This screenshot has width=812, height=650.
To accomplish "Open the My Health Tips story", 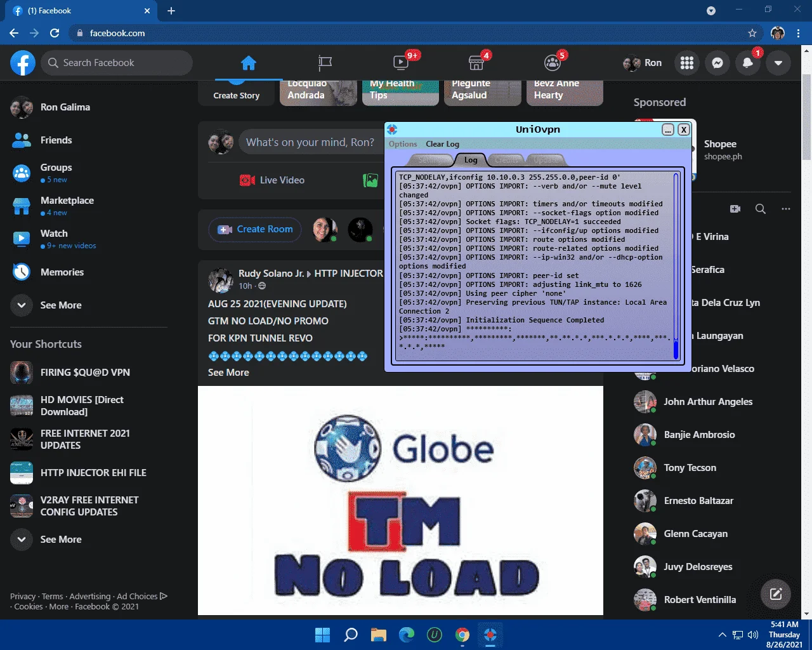I will point(400,93).
